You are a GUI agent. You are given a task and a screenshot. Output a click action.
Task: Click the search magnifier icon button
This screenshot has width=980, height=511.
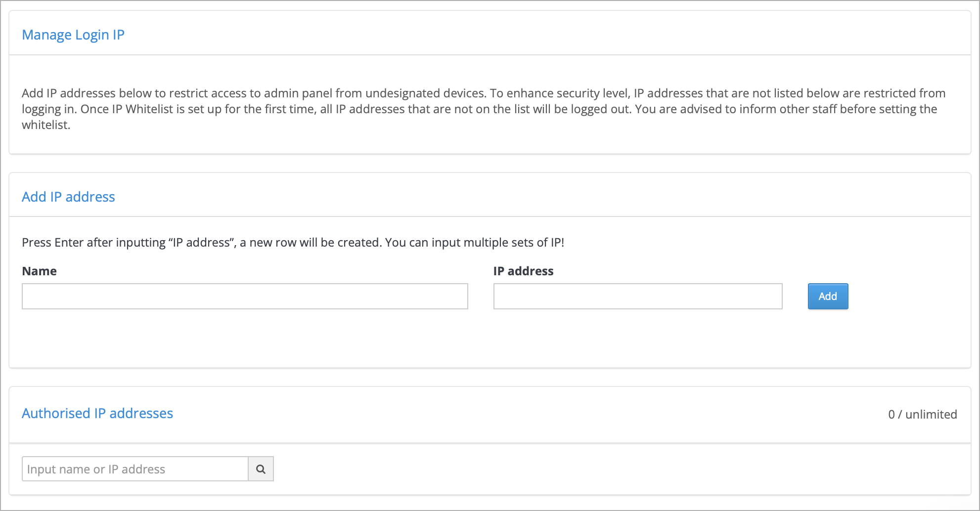(261, 469)
